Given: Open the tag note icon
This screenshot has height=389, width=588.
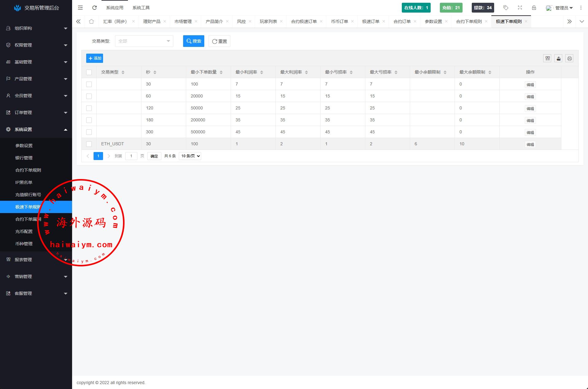Looking at the screenshot, I should (x=505, y=8).
